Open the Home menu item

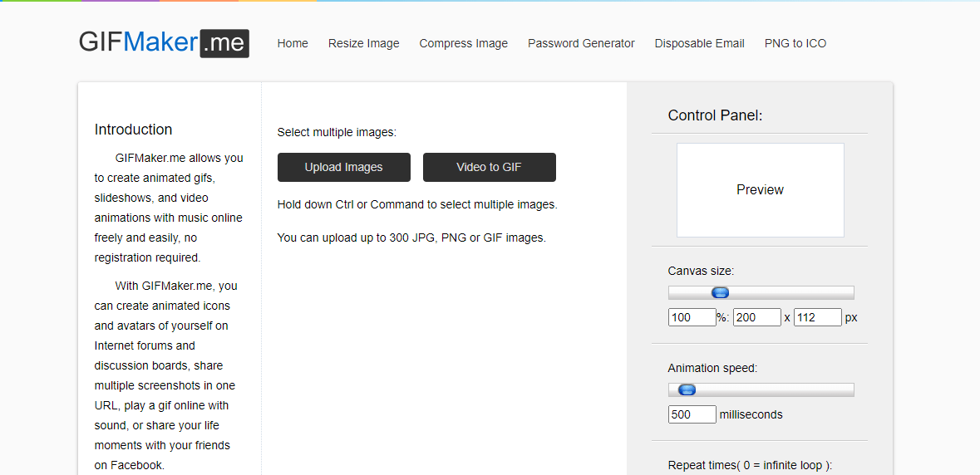pyautogui.click(x=293, y=43)
